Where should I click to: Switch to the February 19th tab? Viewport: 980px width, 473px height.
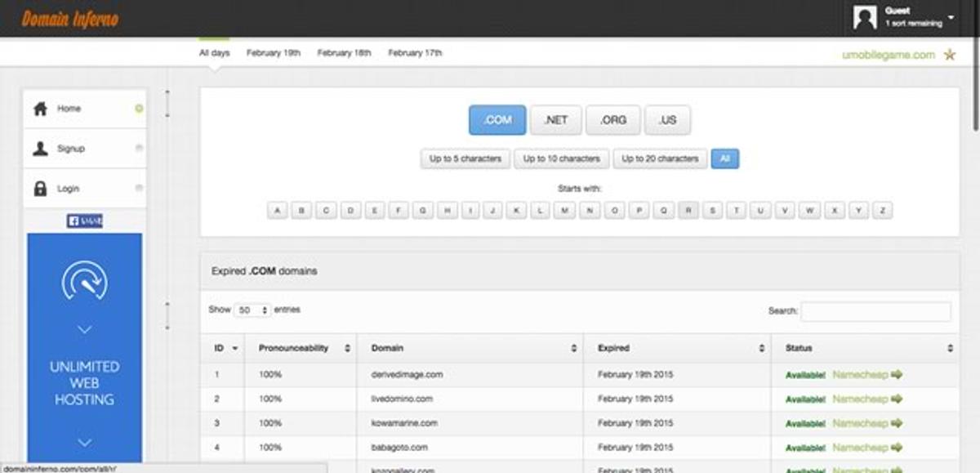coord(274,53)
